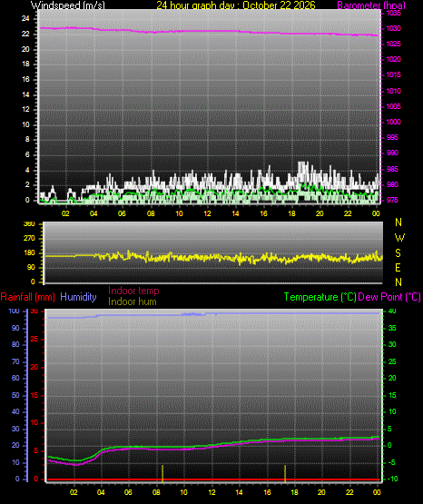The height and width of the screenshot is (504, 423).
Task: Click the 'Windspeed (m/s)' chart title
Action: (x=67, y=5)
